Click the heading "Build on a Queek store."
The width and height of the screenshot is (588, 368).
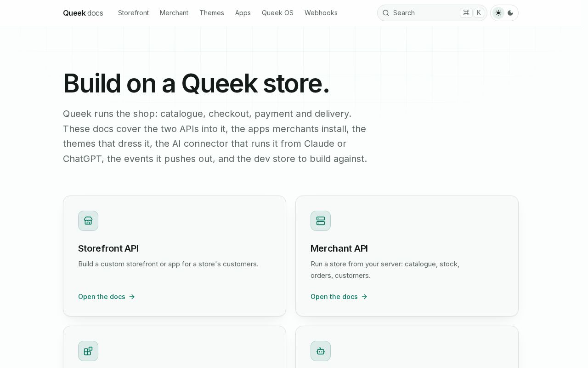coord(196,83)
